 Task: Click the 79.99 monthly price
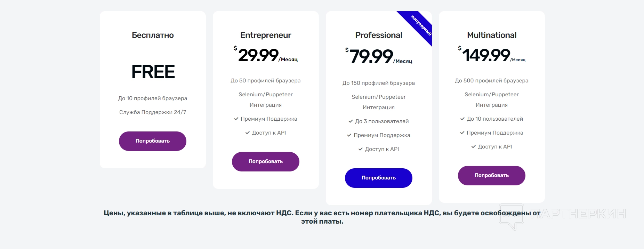point(371,56)
